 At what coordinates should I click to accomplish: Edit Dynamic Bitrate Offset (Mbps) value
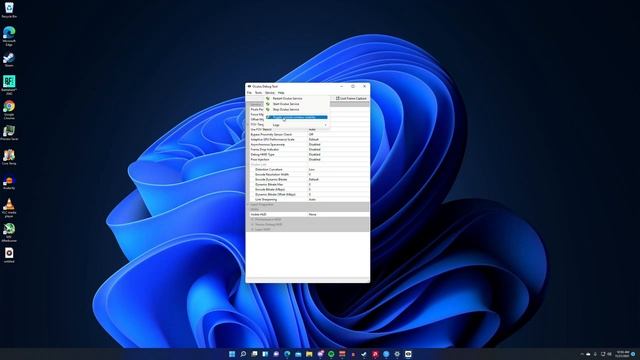(x=338, y=194)
